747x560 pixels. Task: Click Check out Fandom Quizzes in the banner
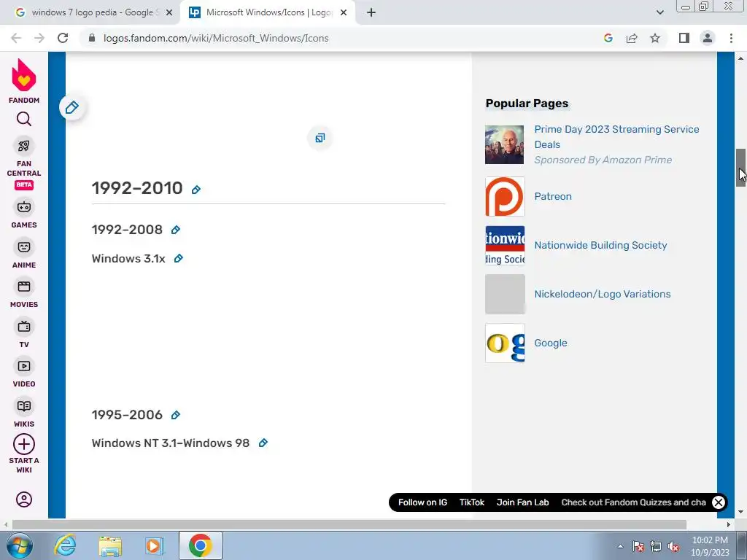(633, 502)
